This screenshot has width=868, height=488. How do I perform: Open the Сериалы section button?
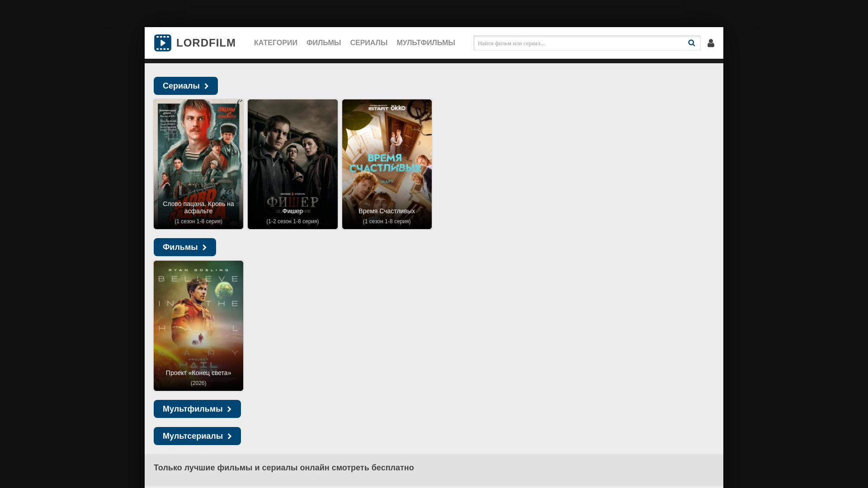(186, 86)
